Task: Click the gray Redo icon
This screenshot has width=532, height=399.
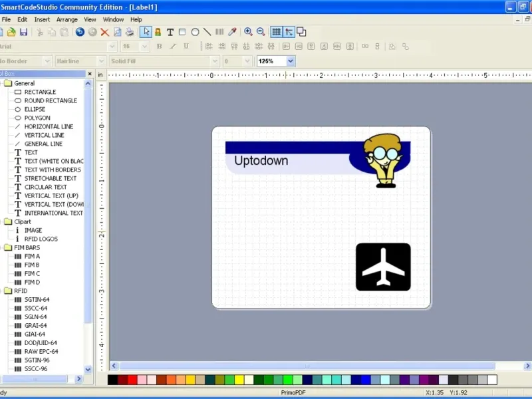Action: [x=92, y=32]
